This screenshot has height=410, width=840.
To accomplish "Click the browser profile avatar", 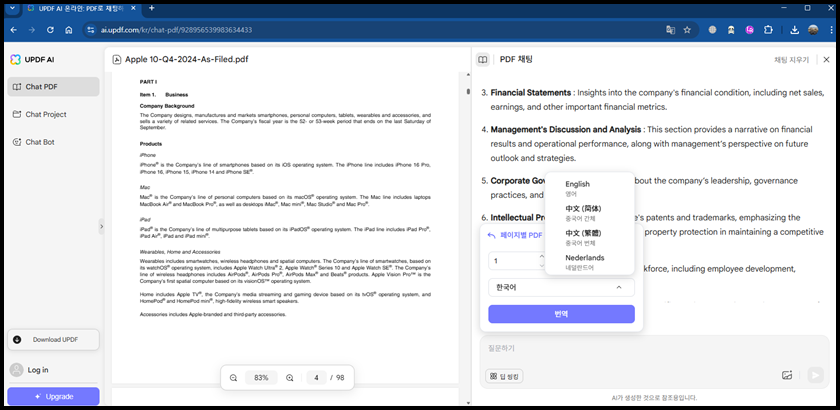I will click(813, 30).
